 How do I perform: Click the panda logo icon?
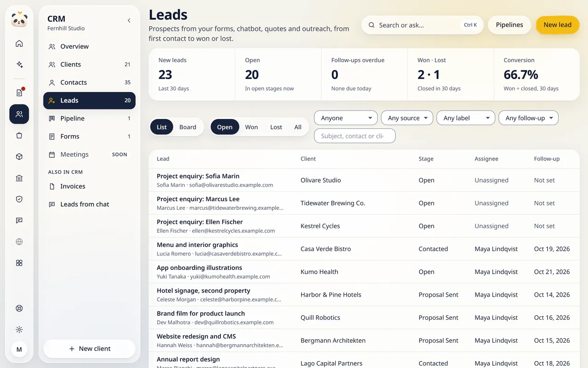coord(19,20)
